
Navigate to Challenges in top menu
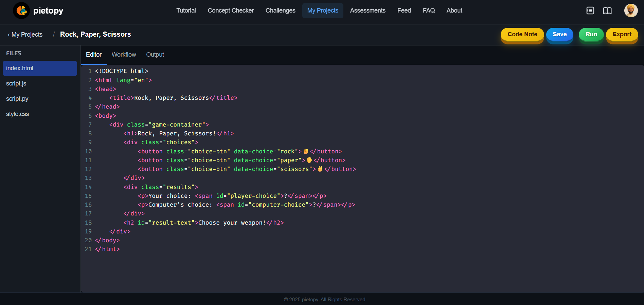(280, 11)
